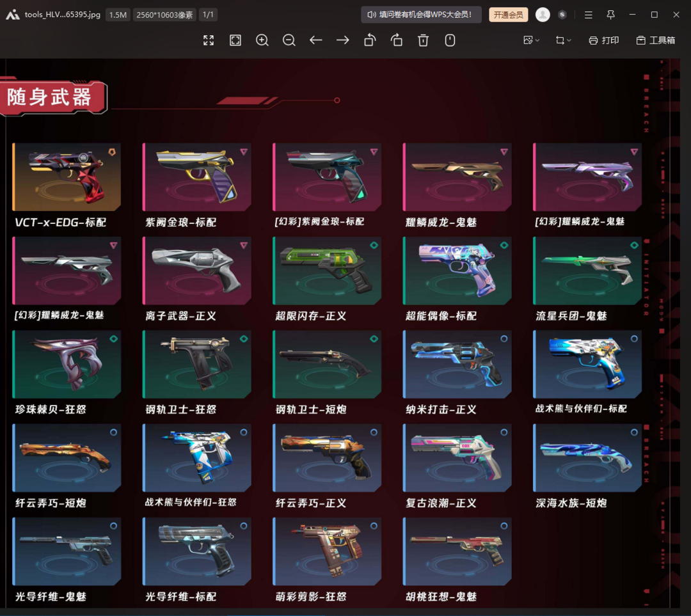The width and height of the screenshot is (691, 616).
Task: Click the mouse-shaped icon in the toolbar
Action: [450, 40]
